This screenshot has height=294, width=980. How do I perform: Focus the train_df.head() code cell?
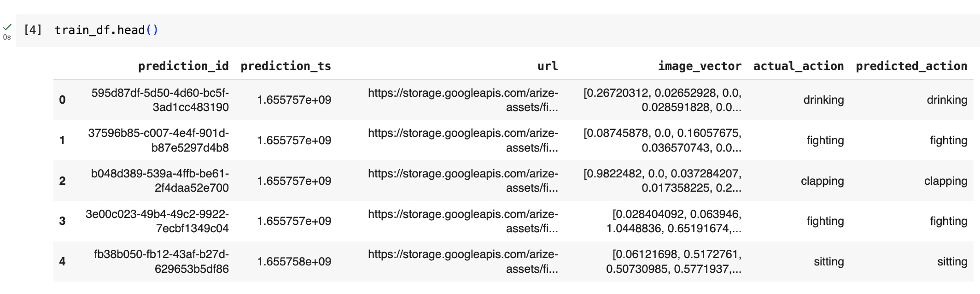point(106,30)
